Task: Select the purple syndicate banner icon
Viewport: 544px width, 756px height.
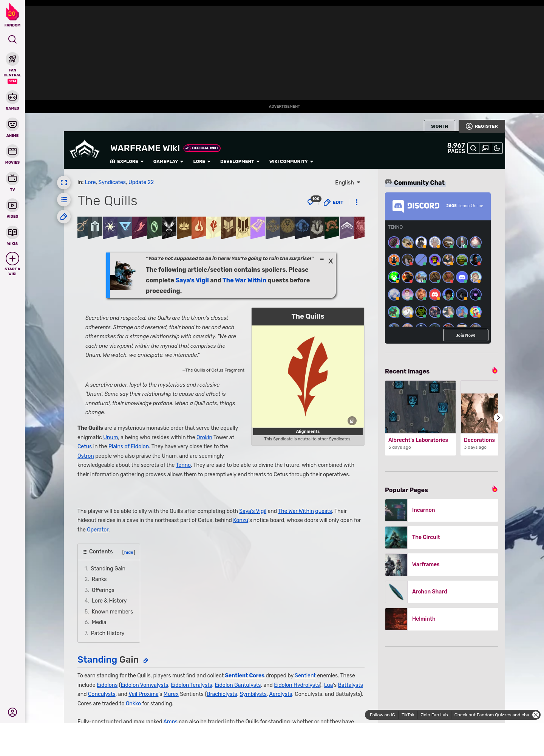Action: pyautogui.click(x=258, y=227)
